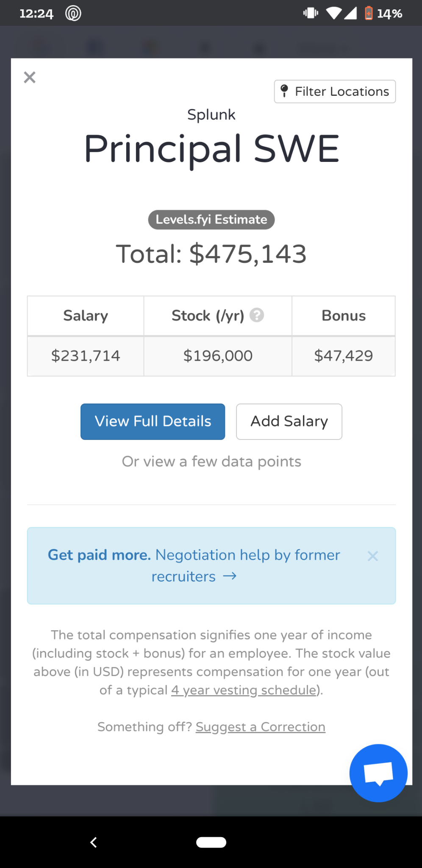
Task: Click Suggest a Correction link
Action: [261, 727]
